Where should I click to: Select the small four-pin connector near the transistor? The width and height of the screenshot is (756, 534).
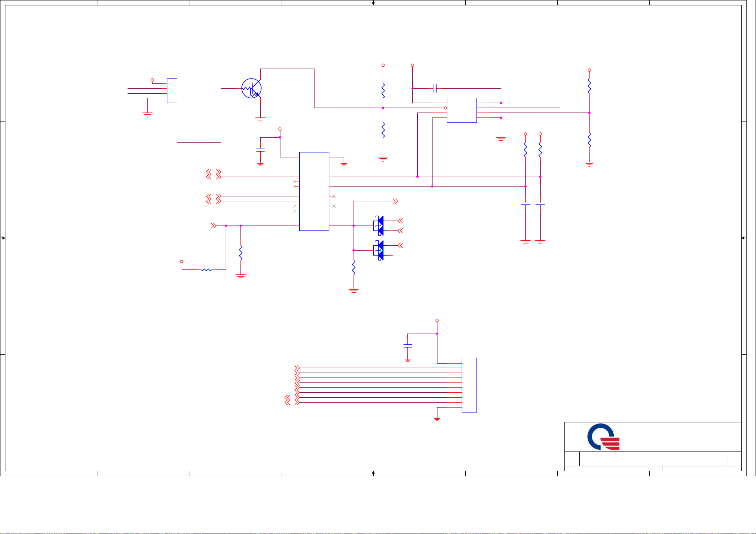pyautogui.click(x=172, y=91)
